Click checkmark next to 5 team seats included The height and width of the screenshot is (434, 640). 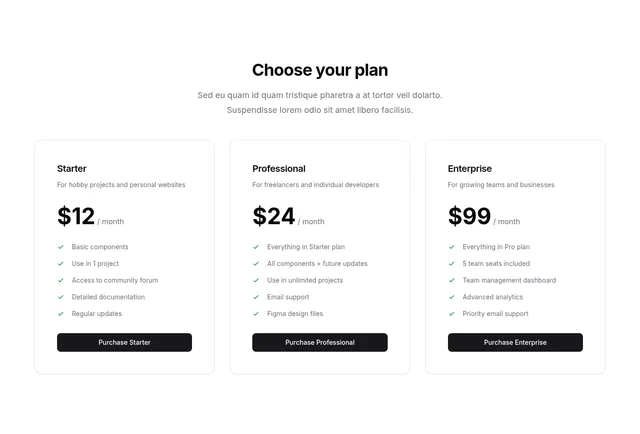[451, 264]
